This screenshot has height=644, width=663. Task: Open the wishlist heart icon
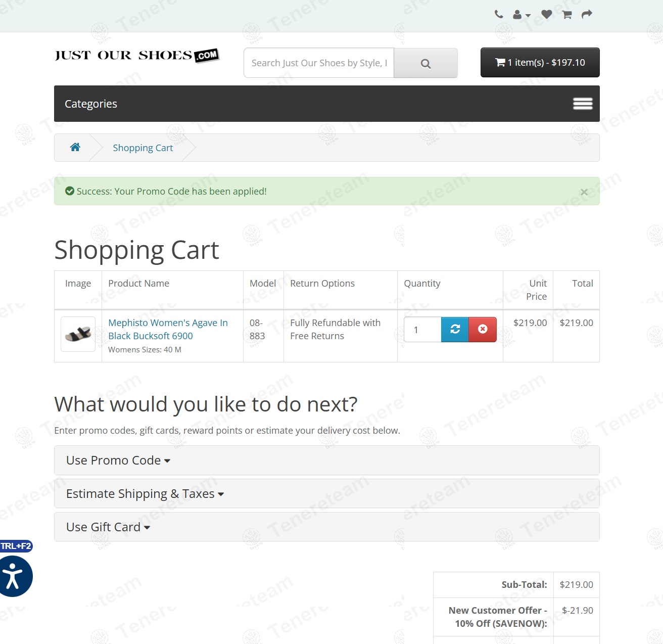546,14
